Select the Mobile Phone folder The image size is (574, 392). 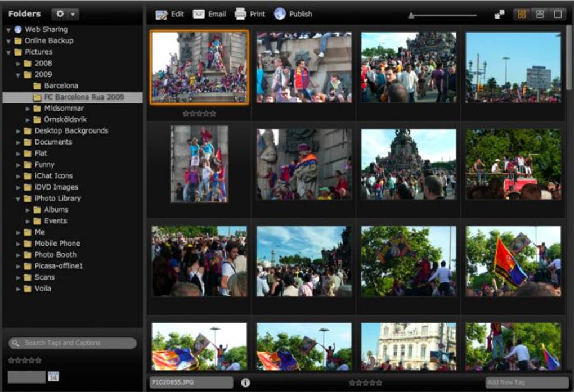52,244
